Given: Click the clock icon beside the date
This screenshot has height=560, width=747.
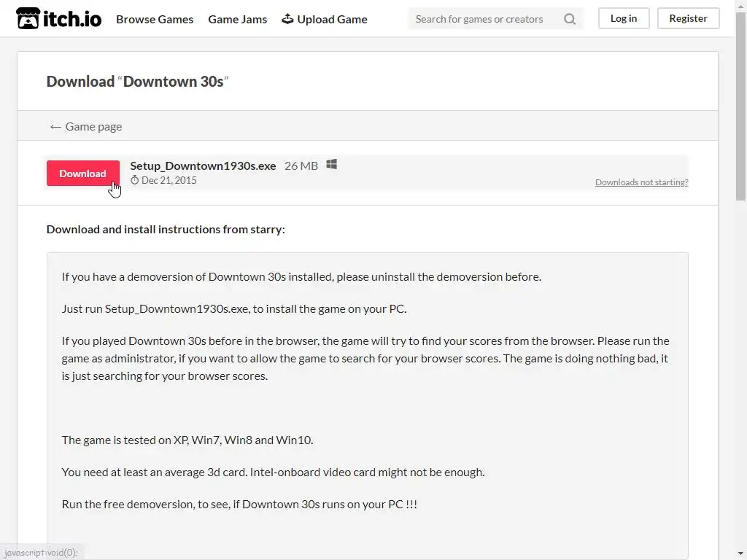Looking at the screenshot, I should pyautogui.click(x=135, y=180).
